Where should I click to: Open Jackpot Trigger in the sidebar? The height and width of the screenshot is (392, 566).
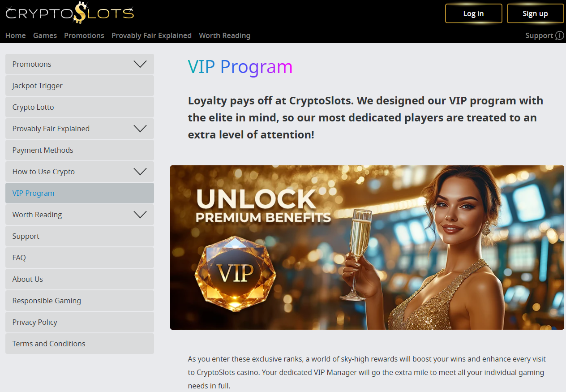pos(38,86)
